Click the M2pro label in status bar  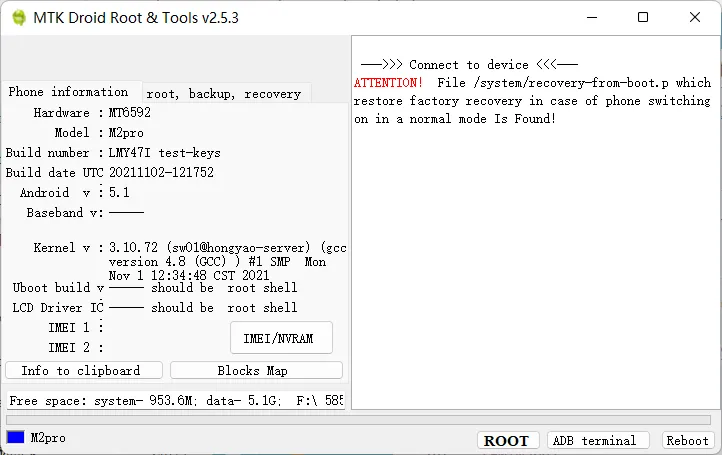point(47,438)
